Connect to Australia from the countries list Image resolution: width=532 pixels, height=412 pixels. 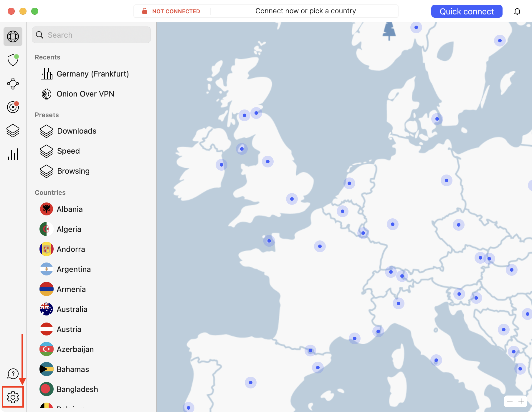(72, 309)
